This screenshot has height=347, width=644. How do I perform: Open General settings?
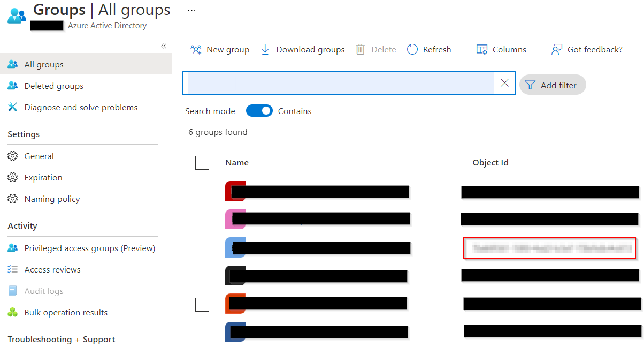tap(39, 156)
